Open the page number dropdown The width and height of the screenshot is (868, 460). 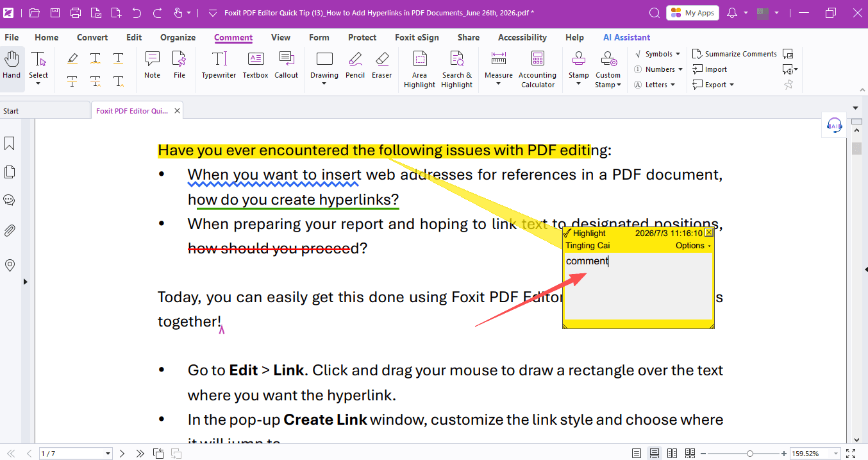pos(108,454)
